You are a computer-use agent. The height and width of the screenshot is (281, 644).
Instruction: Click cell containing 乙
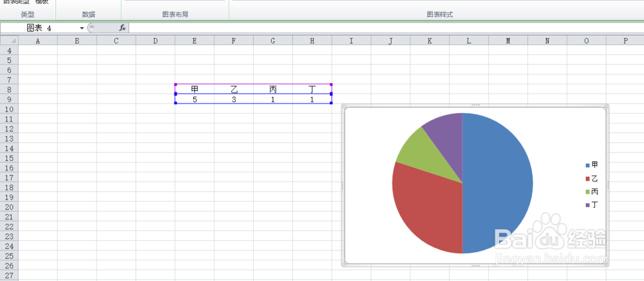click(x=234, y=89)
